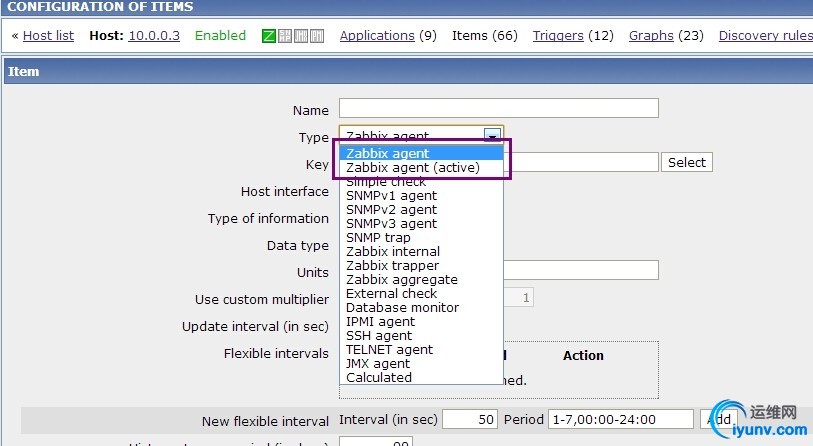
Task: Click the Host interface label
Action: (x=285, y=192)
